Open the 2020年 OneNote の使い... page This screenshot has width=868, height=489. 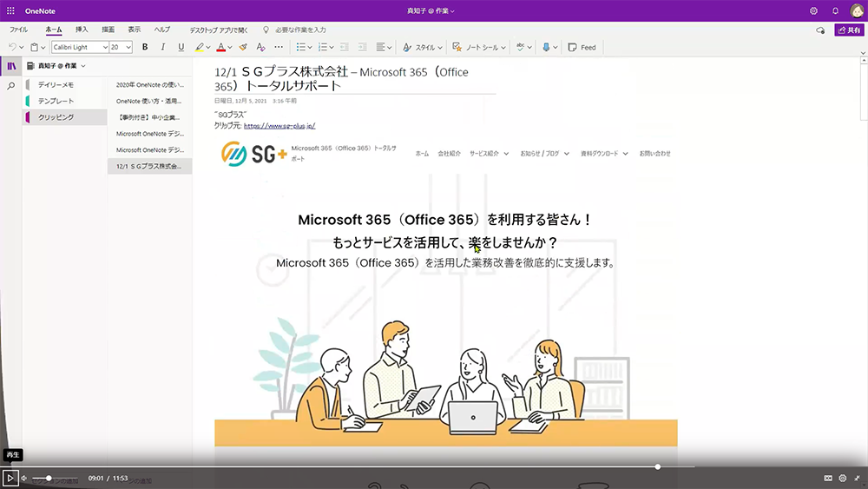click(149, 85)
